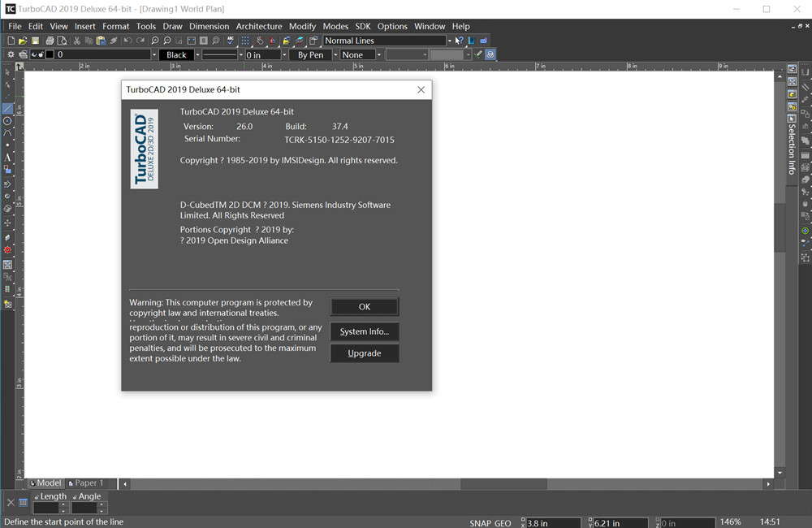The image size is (812, 528).
Task: Select the Line drawing tool
Action: click(7, 108)
